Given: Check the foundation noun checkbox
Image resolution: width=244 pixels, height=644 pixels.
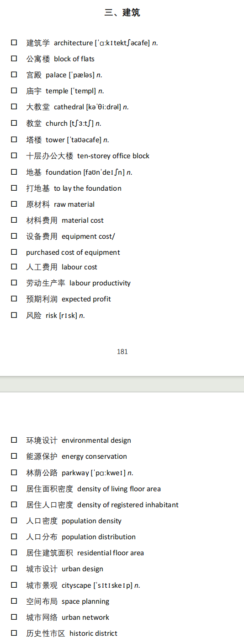Looking at the screenshot, I should [x=14, y=172].
